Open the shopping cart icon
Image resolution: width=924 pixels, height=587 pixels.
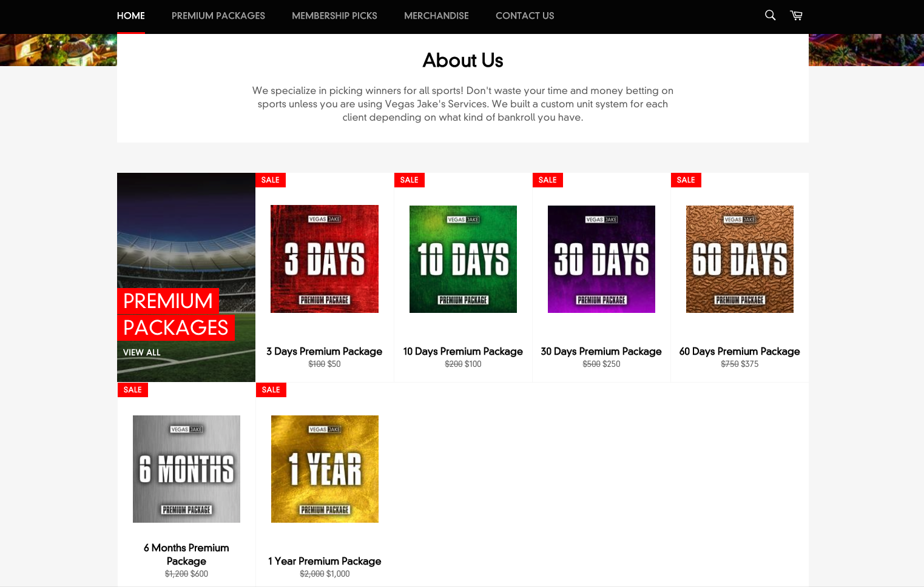(x=797, y=15)
